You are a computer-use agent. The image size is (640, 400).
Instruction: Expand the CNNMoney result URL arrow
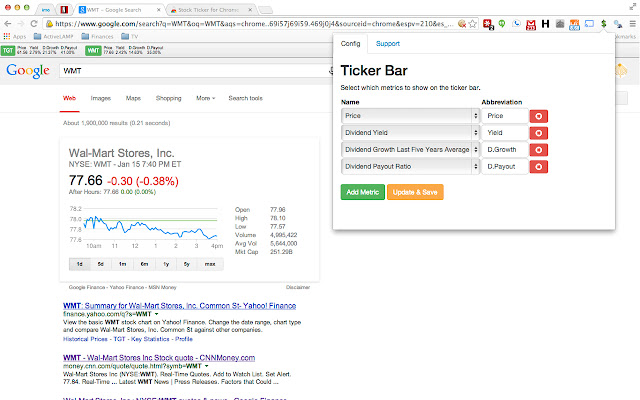coord(207,366)
